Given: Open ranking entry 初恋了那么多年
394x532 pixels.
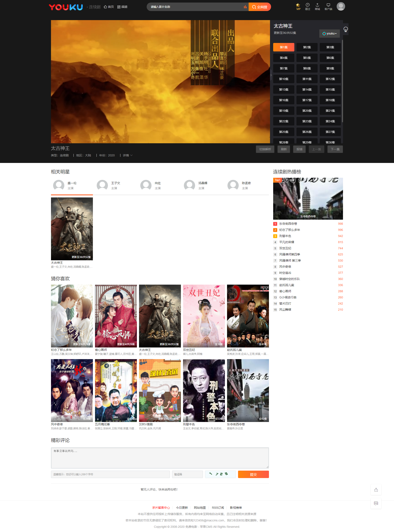Looking at the screenshot, I should coord(289,230).
